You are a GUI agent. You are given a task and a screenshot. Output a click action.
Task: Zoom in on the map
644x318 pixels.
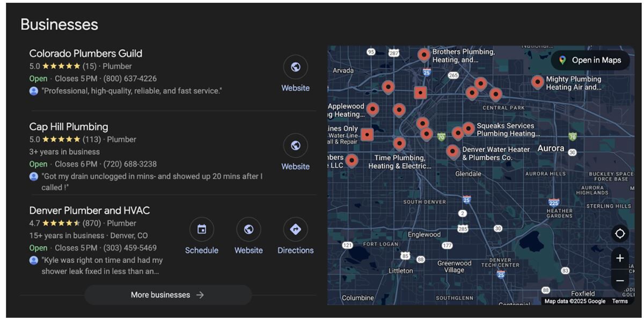coord(620,258)
